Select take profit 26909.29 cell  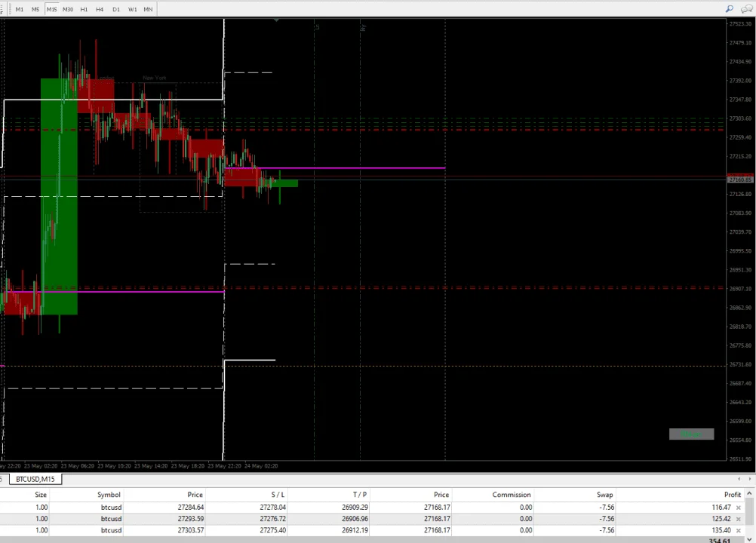point(355,508)
